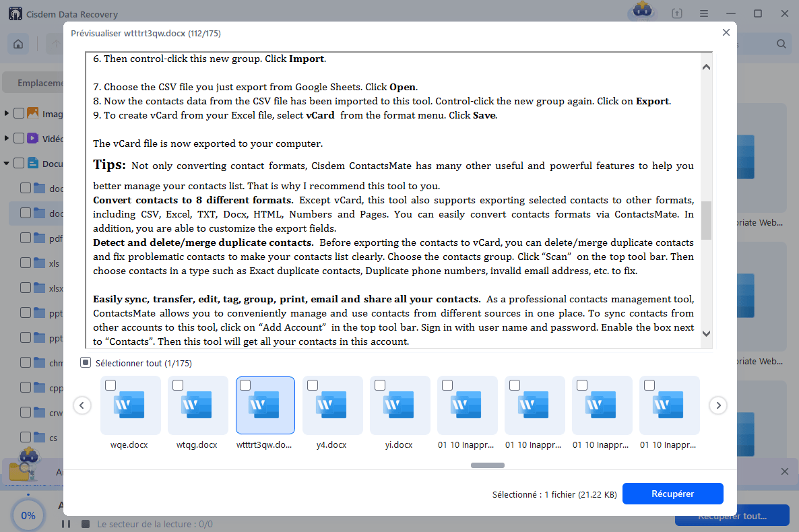799x532 pixels.
Task: Click the robot mascot icon in the title bar
Action: click(643, 10)
